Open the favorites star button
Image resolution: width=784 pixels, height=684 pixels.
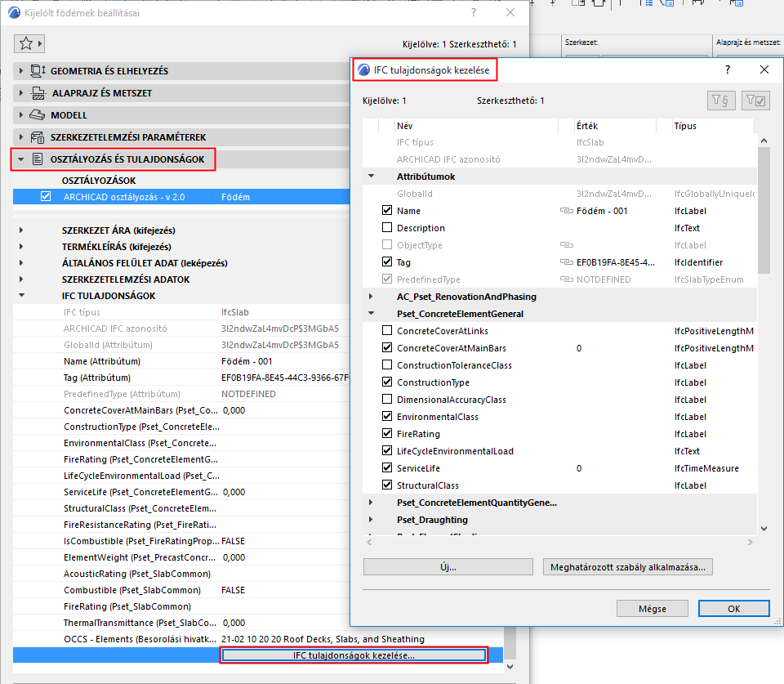[29, 44]
